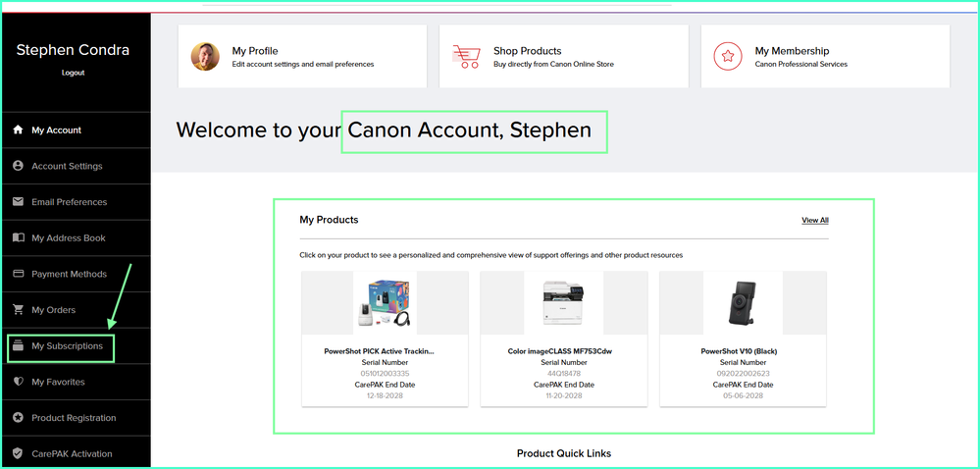Image resolution: width=980 pixels, height=469 pixels.
Task: Open My Orders page
Action: click(x=76, y=309)
